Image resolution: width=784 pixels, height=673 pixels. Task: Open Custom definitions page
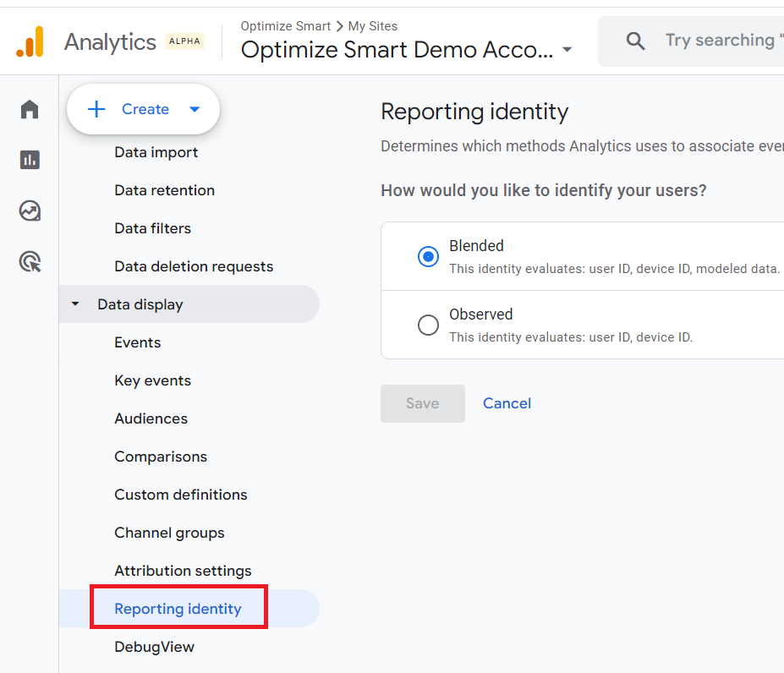tap(180, 495)
